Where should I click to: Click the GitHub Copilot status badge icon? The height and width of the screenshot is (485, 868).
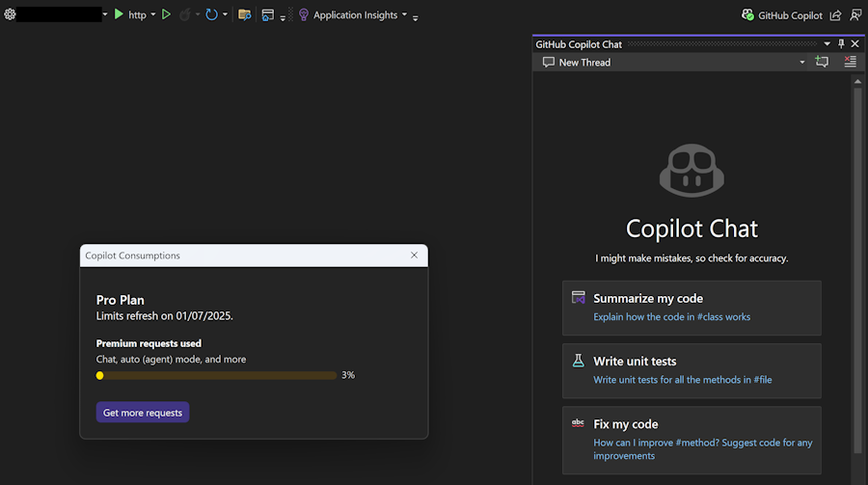[747, 15]
